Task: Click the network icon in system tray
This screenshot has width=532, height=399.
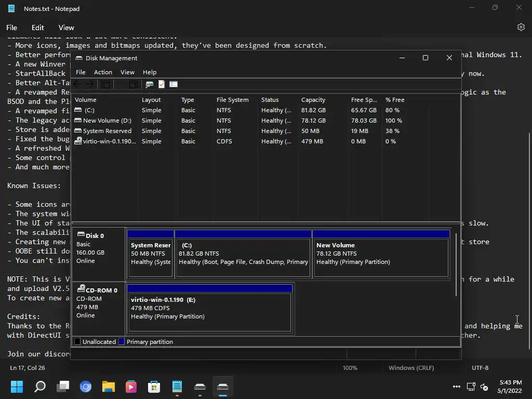Action: point(471,387)
